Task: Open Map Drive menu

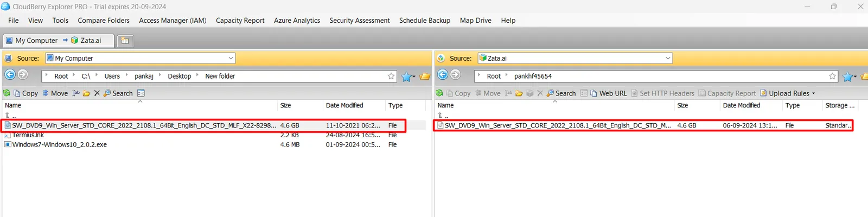Action: (x=475, y=20)
